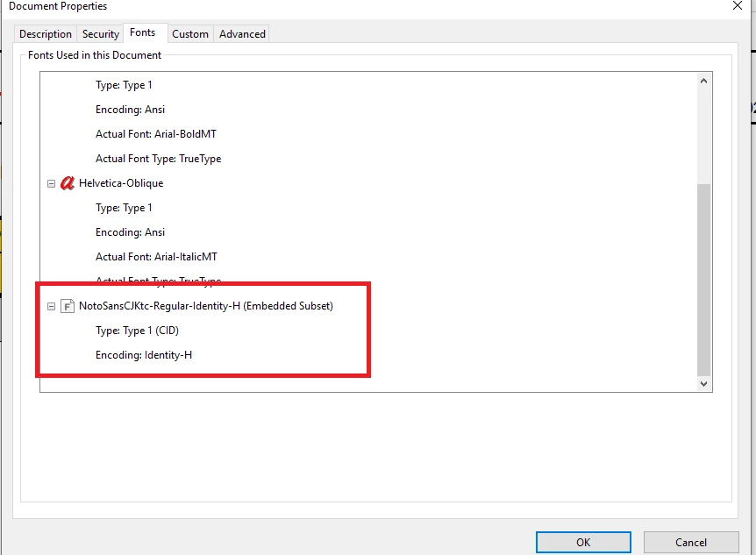The width and height of the screenshot is (756, 555).
Task: Collapse the Helvetica-Oblique font entry
Action: point(51,183)
